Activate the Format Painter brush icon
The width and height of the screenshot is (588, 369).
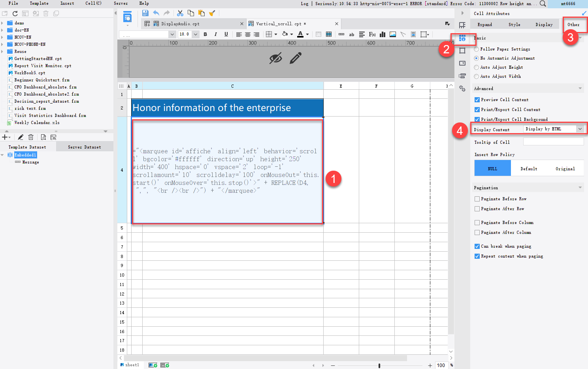[212, 13]
